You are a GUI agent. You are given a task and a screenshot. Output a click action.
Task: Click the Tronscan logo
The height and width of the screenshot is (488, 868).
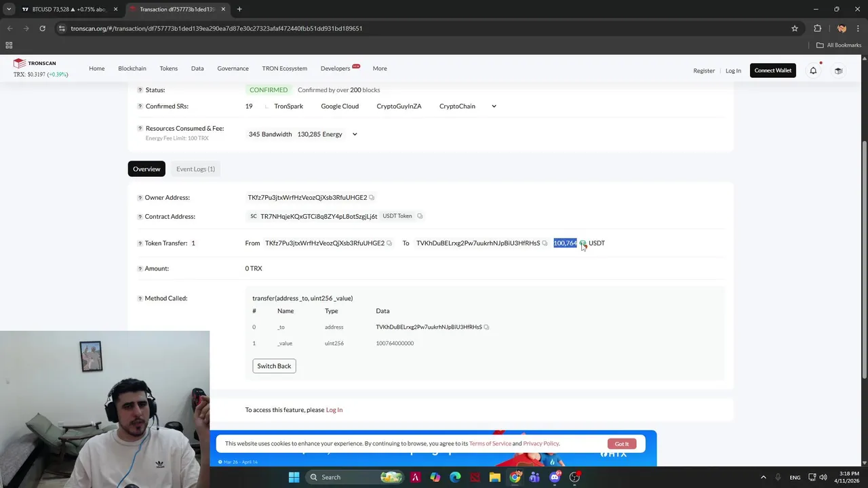[35, 63]
